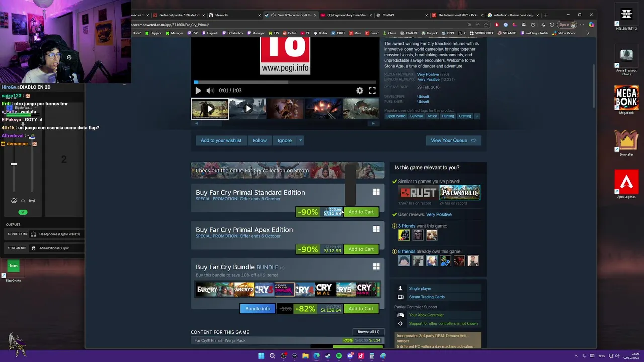Open Ubisoft developer link

pos(423,96)
